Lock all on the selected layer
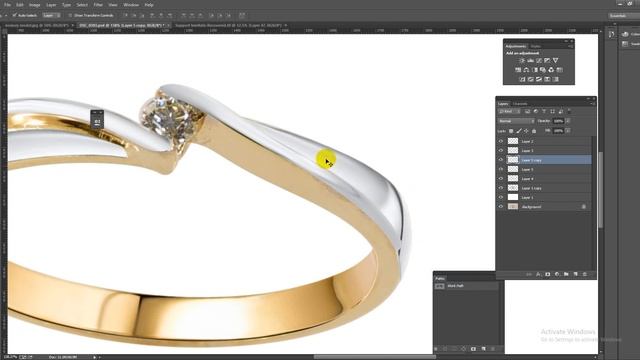This screenshot has width=640, height=360. pos(534,131)
